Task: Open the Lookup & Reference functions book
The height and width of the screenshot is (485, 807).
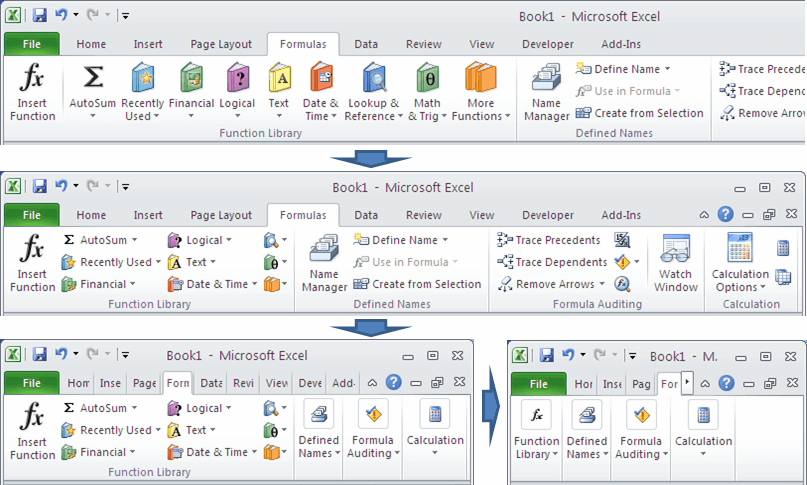Action: click(x=372, y=78)
